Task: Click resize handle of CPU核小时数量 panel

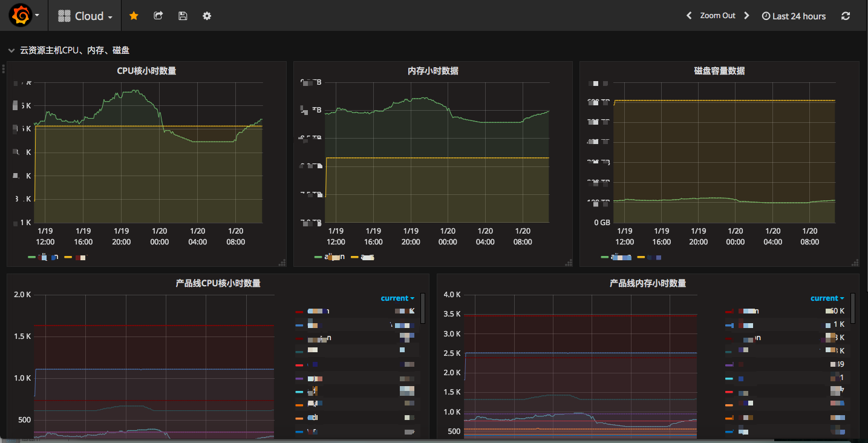Action: tap(282, 262)
